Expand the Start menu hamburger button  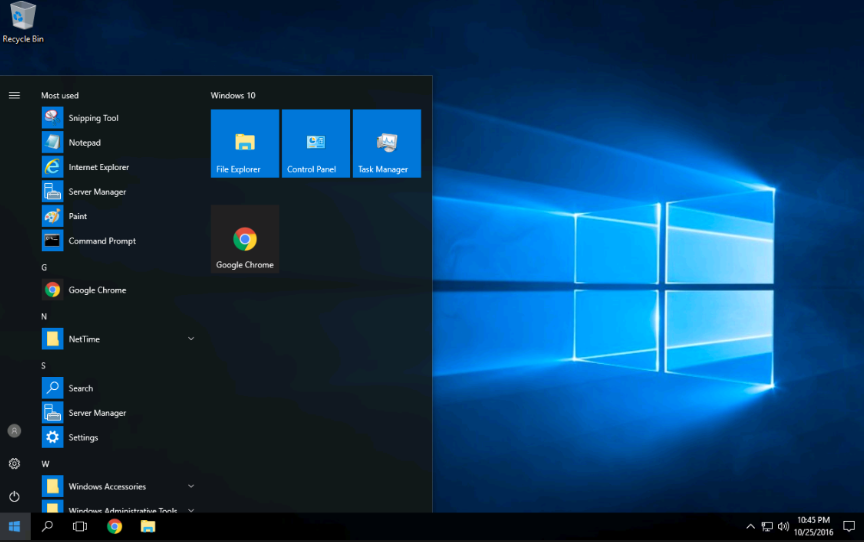coord(14,95)
